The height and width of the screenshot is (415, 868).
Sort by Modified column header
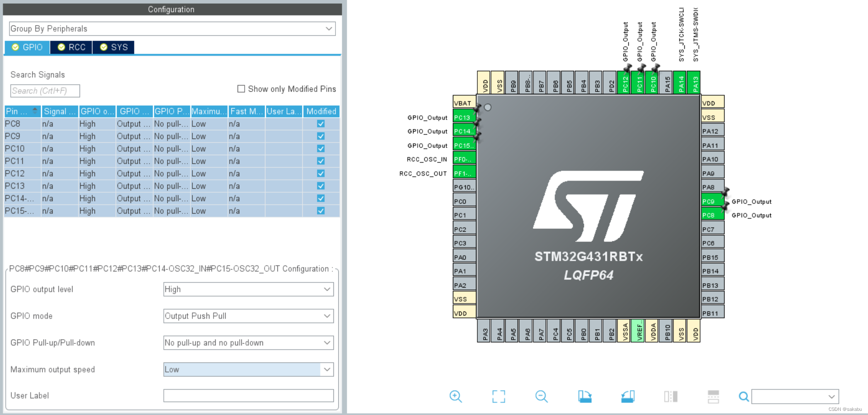click(x=321, y=111)
